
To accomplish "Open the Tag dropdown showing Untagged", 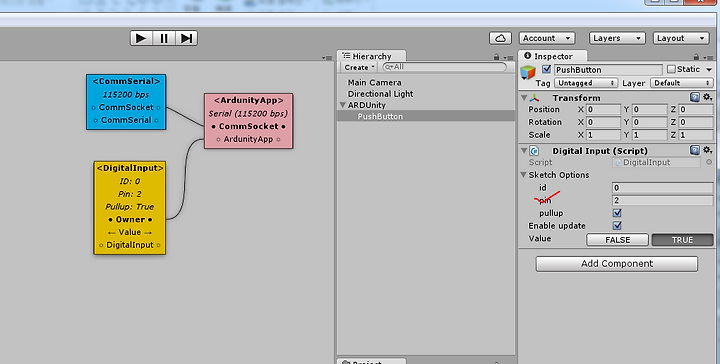I will [x=586, y=83].
